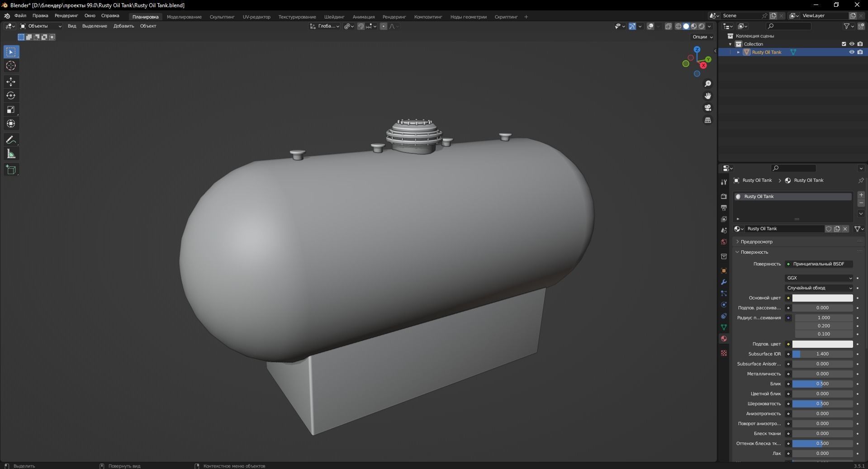Enable material preview shading

694,26
